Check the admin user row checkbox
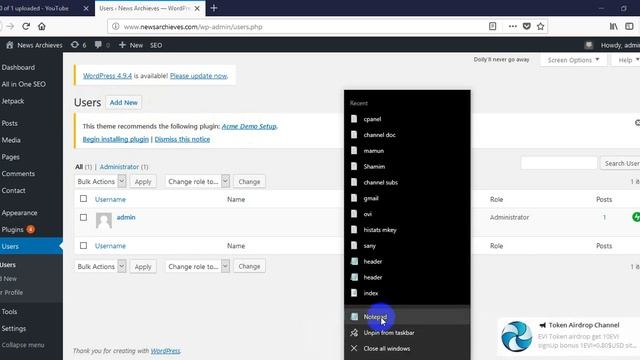Viewport: 640px width, 360px height. (83, 217)
